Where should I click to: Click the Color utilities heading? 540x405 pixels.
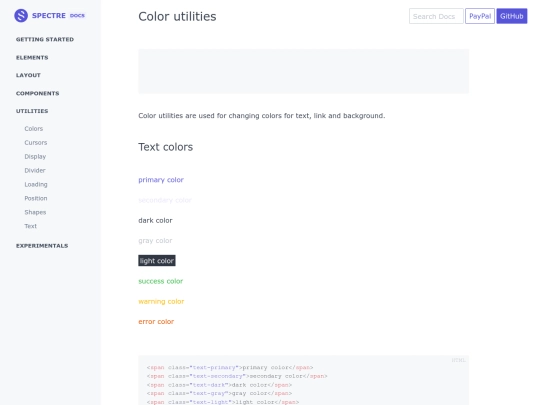pos(177,17)
